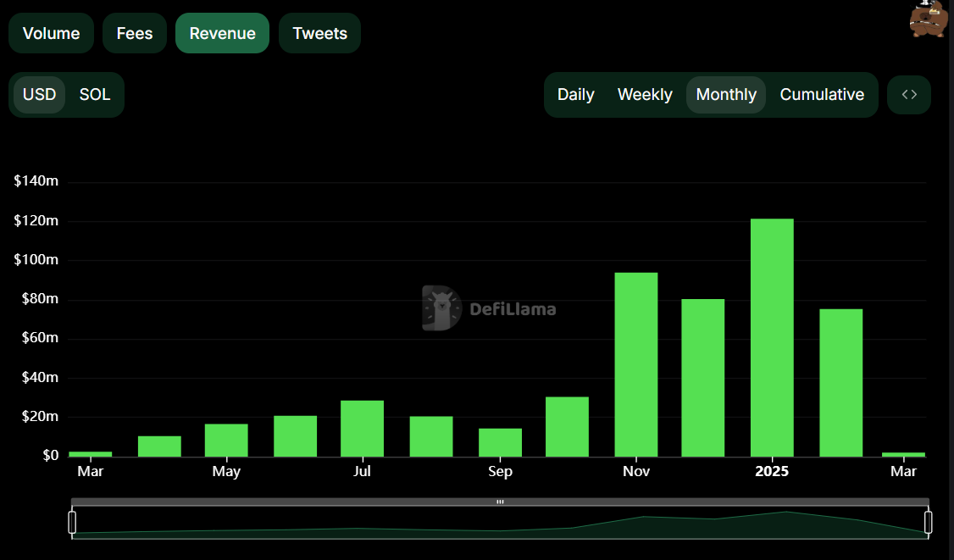This screenshot has height=560, width=954.
Task: Click the tallest bar for January 2025
Action: point(772,337)
